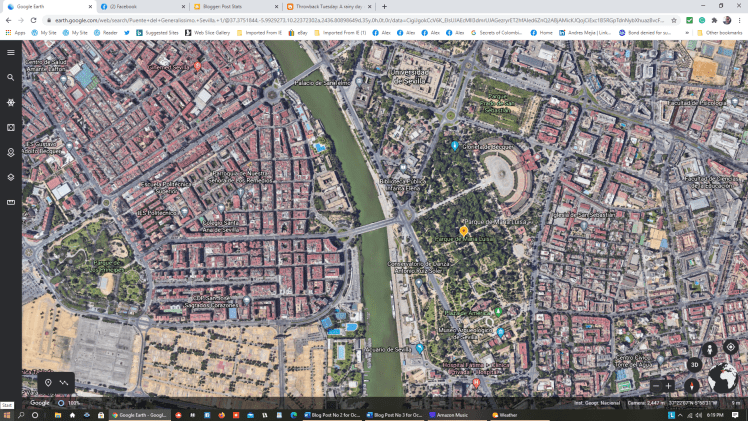This screenshot has width=748, height=421.
Task: Select the Measure distance ruler tool
Action: [x=10, y=202]
